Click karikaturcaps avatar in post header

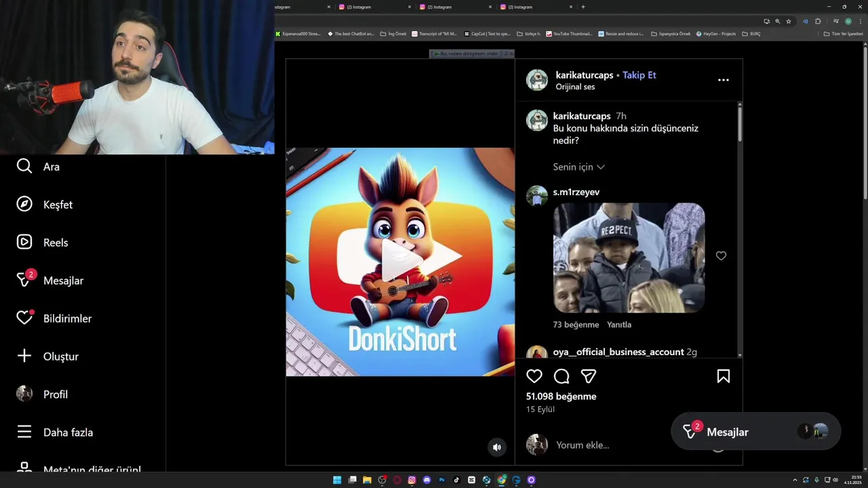click(537, 80)
